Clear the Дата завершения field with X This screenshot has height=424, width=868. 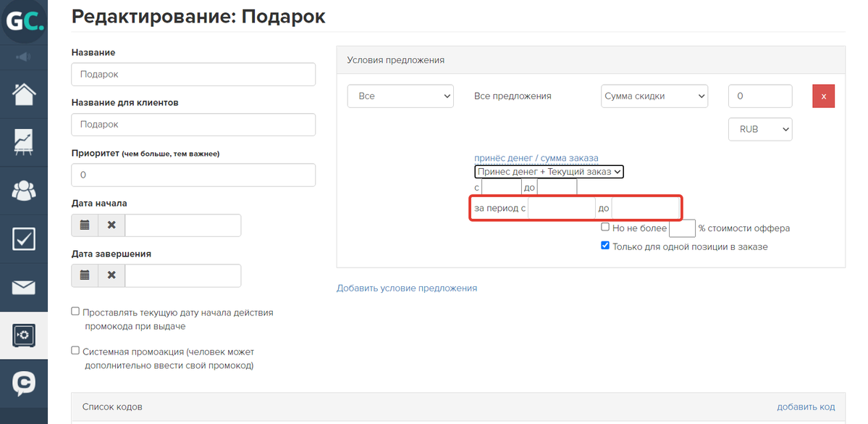pos(111,275)
